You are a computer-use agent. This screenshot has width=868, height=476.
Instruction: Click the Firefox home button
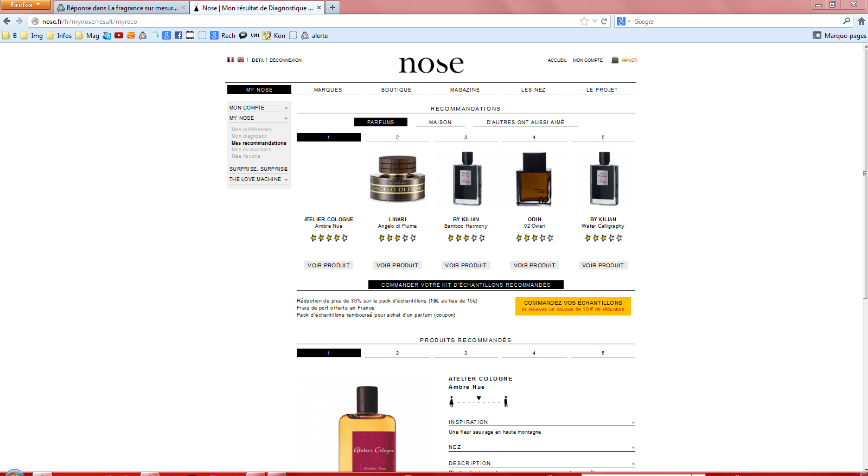861,21
